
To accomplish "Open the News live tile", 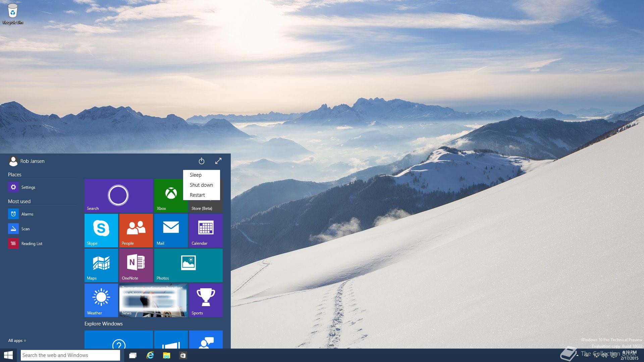I will coord(154,300).
